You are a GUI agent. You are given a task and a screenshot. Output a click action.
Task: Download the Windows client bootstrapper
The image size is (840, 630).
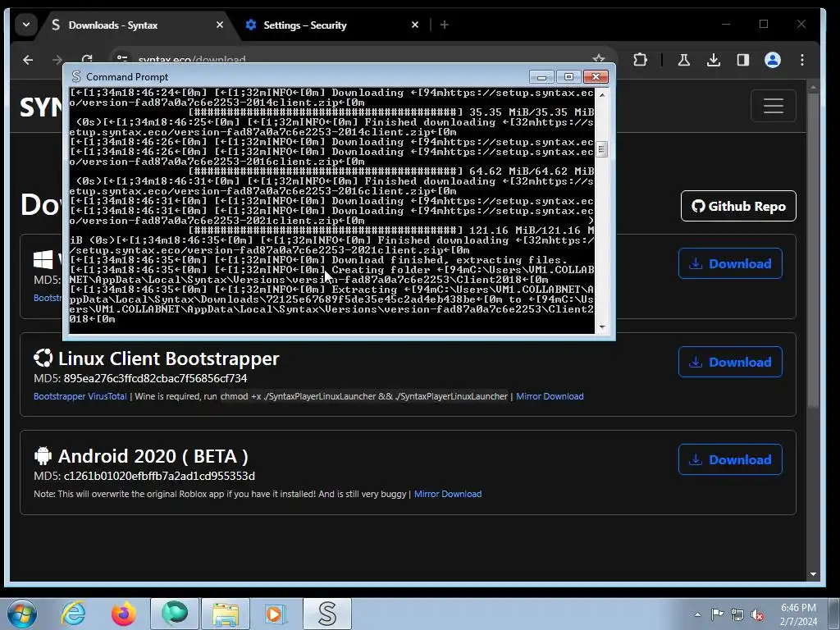pyautogui.click(x=730, y=263)
